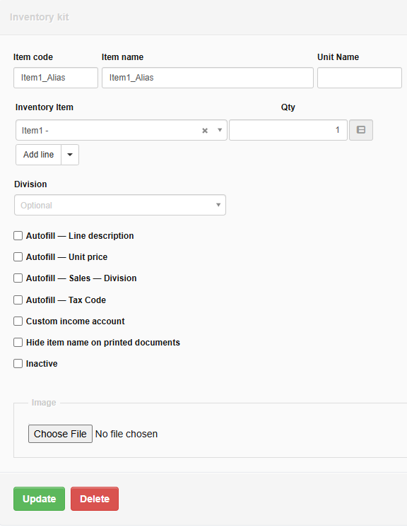Clear the Item1 inventory item selection
Image resolution: width=407 pixels, height=532 pixels.
205,131
